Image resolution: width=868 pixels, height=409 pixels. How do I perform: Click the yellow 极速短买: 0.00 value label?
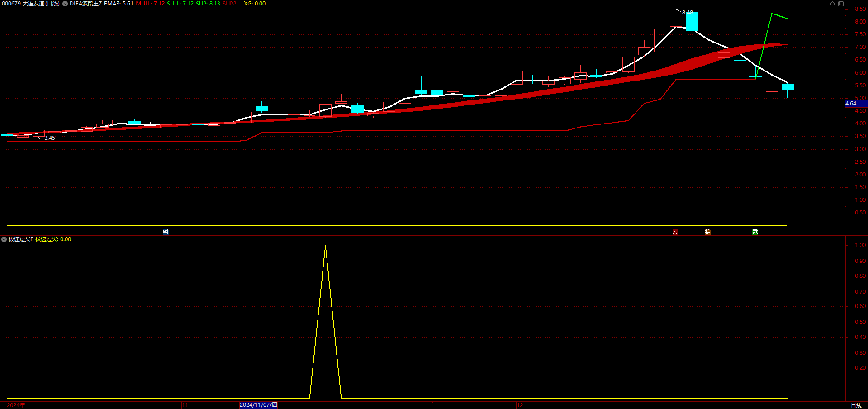[x=53, y=239]
